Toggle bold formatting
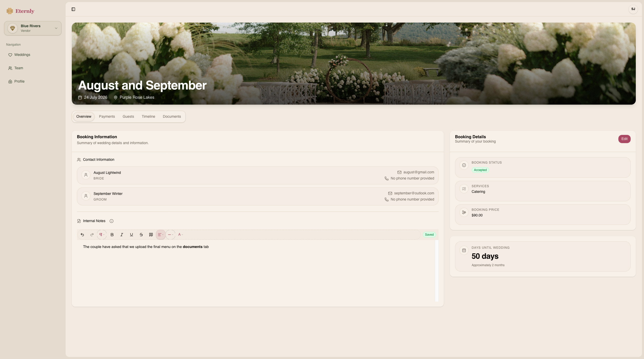Viewport: 644px width, 359px height. coord(112,235)
